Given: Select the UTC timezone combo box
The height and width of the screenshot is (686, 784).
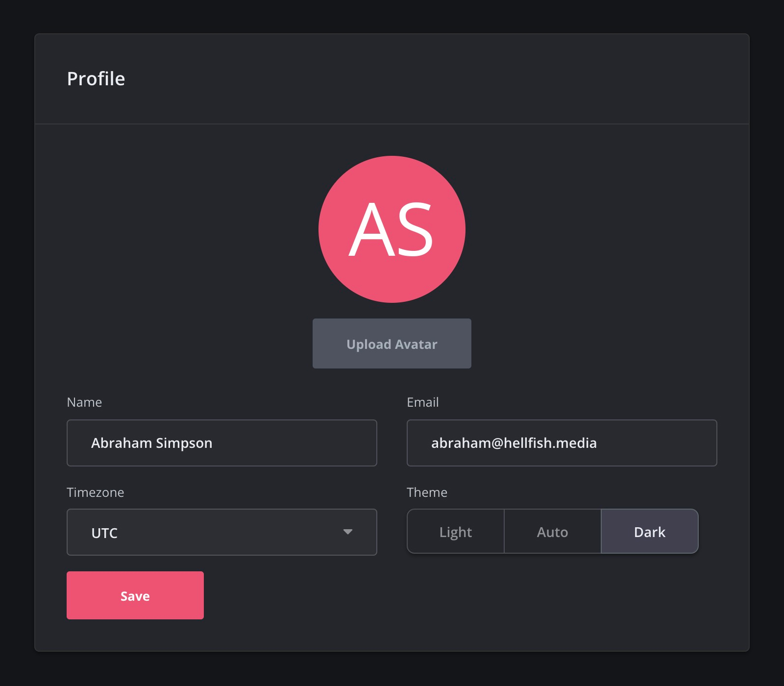Looking at the screenshot, I should pos(222,532).
